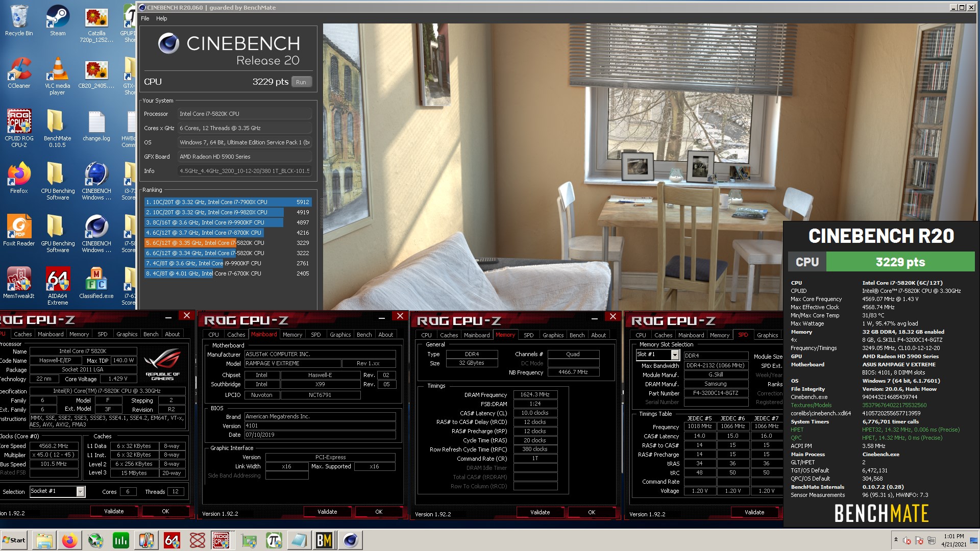Open Windows Explorer from the taskbar
The width and height of the screenshot is (980, 551).
[x=44, y=540]
